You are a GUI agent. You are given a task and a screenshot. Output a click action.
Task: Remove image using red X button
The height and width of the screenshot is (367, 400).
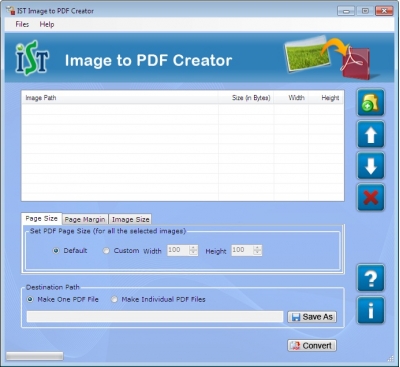tap(371, 197)
